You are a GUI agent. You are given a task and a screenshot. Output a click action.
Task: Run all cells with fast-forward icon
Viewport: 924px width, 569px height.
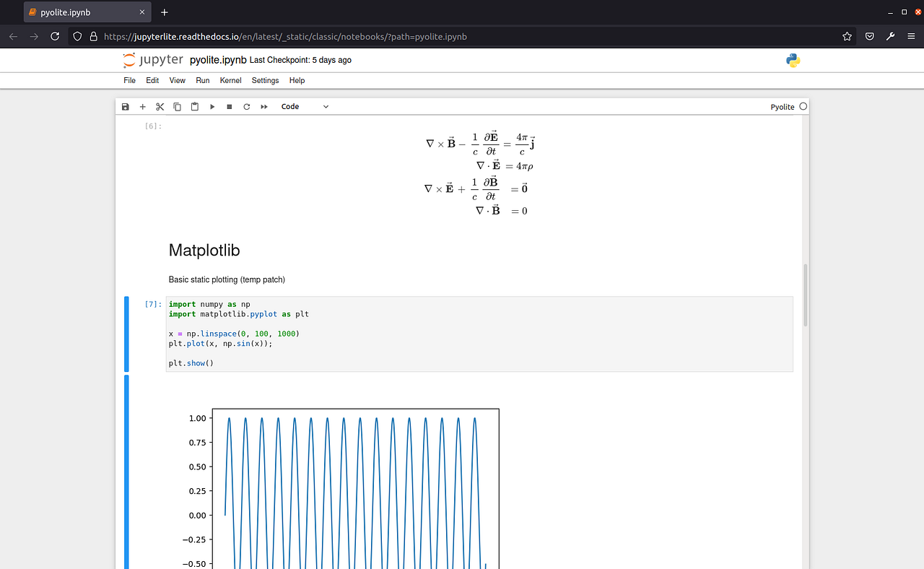coord(263,106)
